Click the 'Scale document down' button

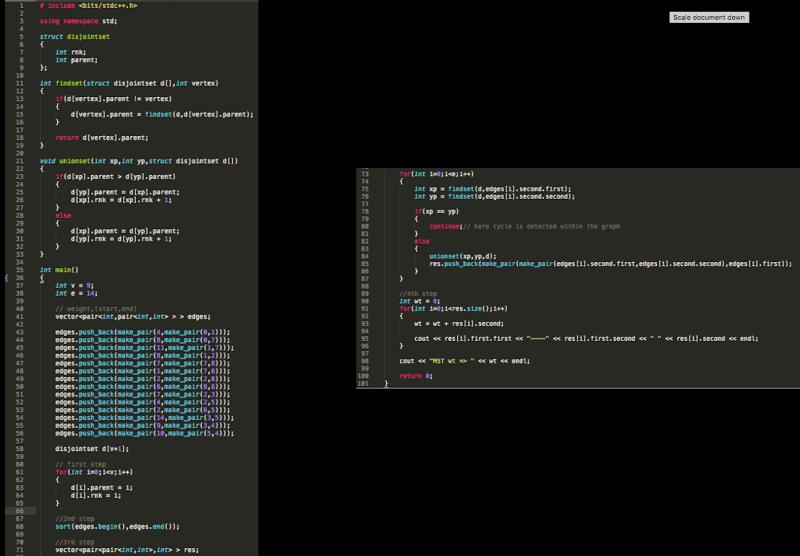coord(709,18)
